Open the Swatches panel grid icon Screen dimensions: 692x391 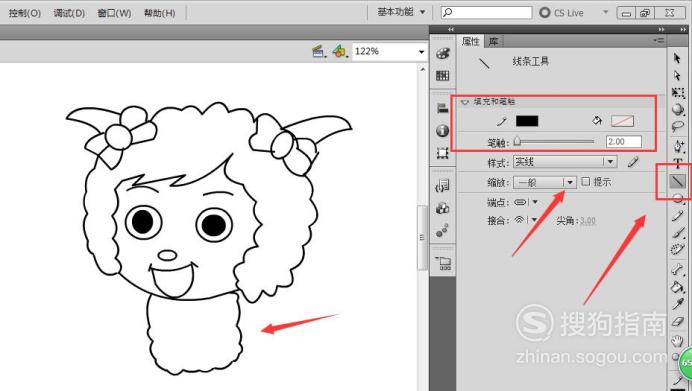click(x=442, y=75)
